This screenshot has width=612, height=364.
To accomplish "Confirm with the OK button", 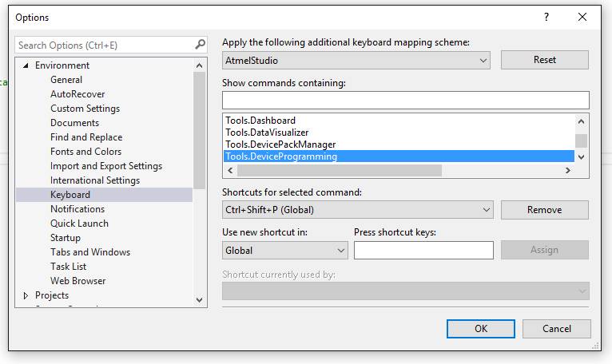I will (x=480, y=328).
